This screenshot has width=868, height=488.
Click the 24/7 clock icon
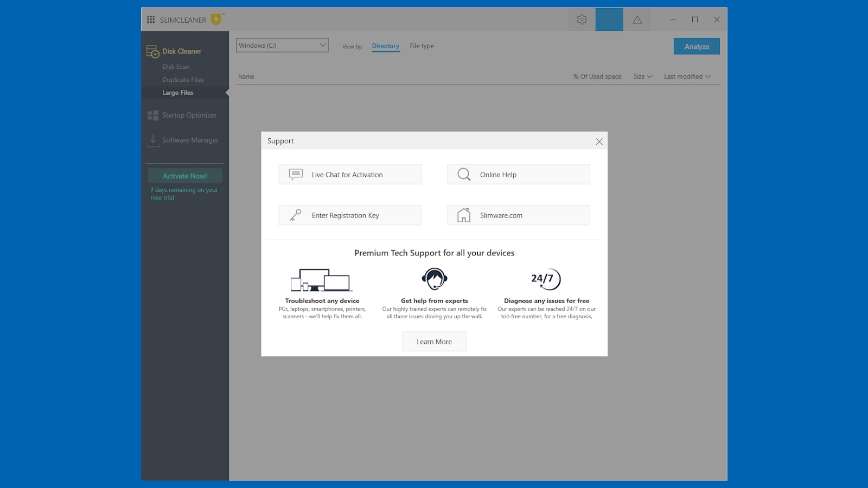click(x=546, y=279)
